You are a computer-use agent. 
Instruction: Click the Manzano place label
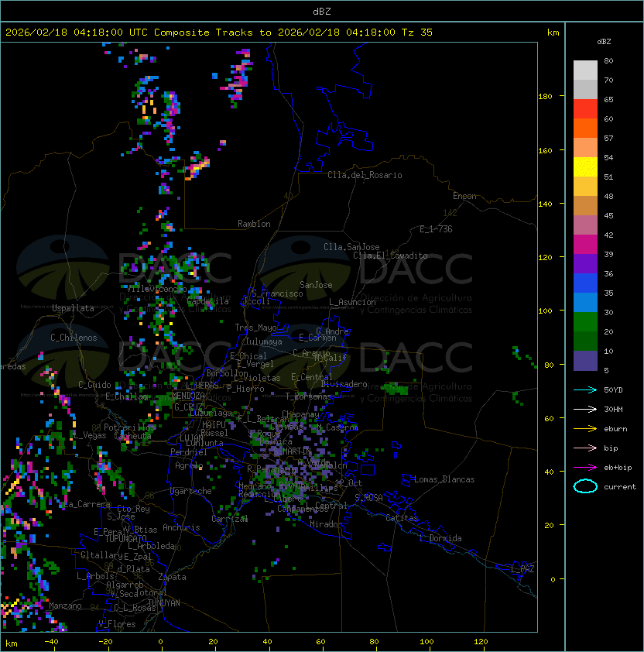pos(65,606)
